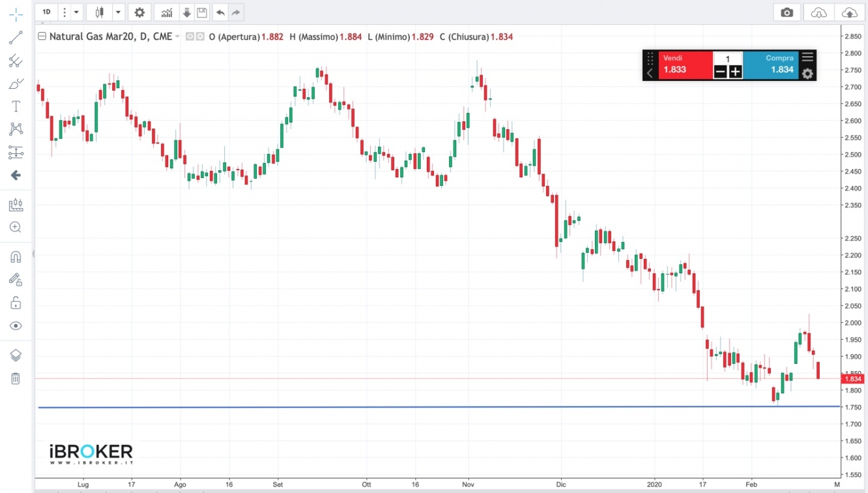The height and width of the screenshot is (493, 868).
Task: Click the cloud upload icon
Action: pyautogui.click(x=849, y=12)
